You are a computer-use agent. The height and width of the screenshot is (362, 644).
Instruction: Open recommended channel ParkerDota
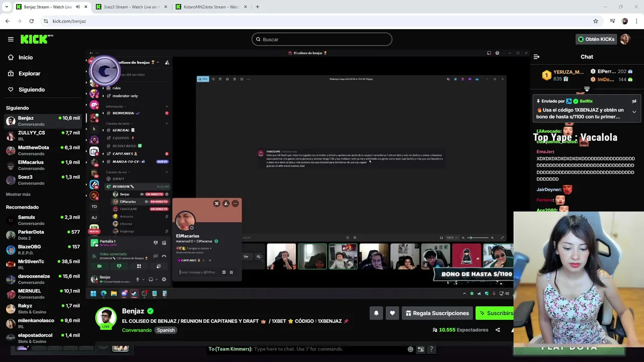click(x=42, y=235)
